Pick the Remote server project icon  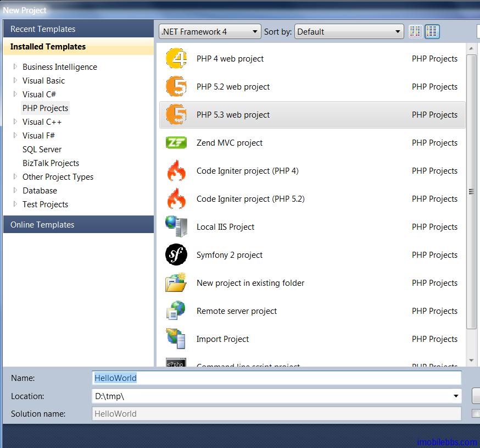coord(176,311)
